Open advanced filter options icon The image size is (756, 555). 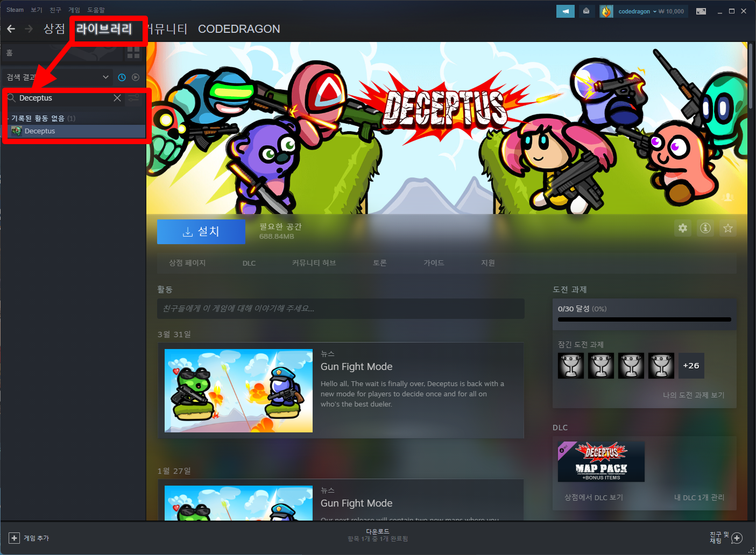pos(133,98)
